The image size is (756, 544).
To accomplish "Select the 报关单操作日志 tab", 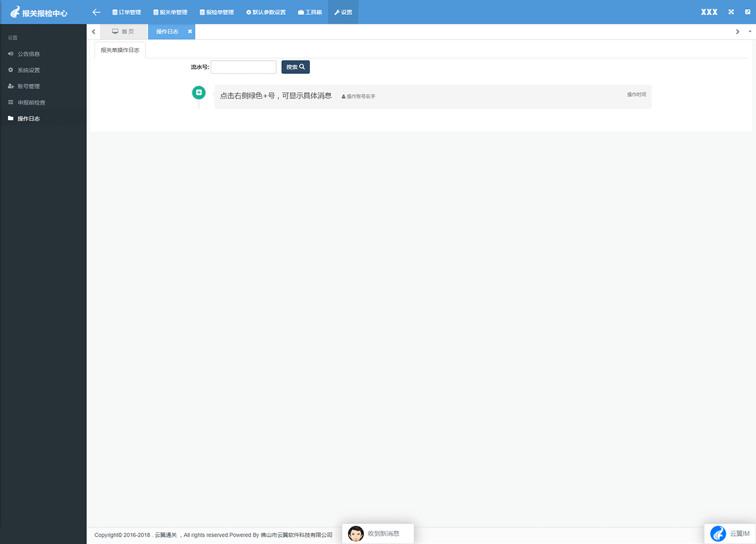I will tap(120, 50).
